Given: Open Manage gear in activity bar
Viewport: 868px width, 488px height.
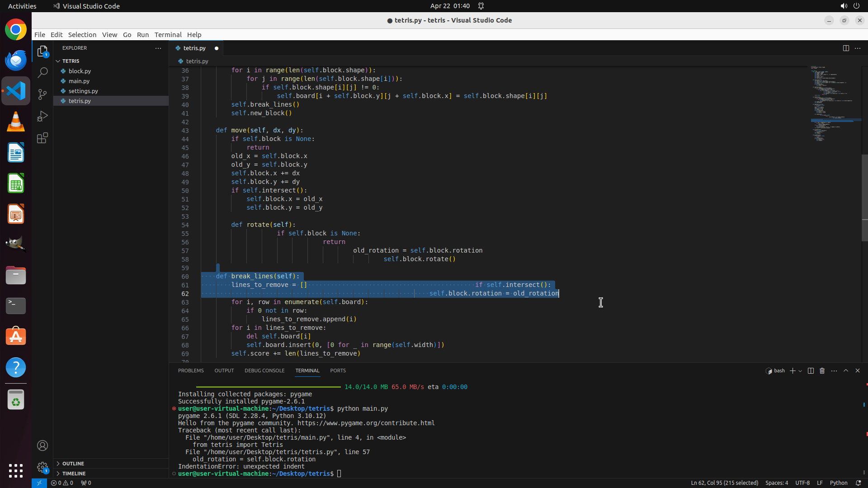Looking at the screenshot, I should [x=42, y=467].
